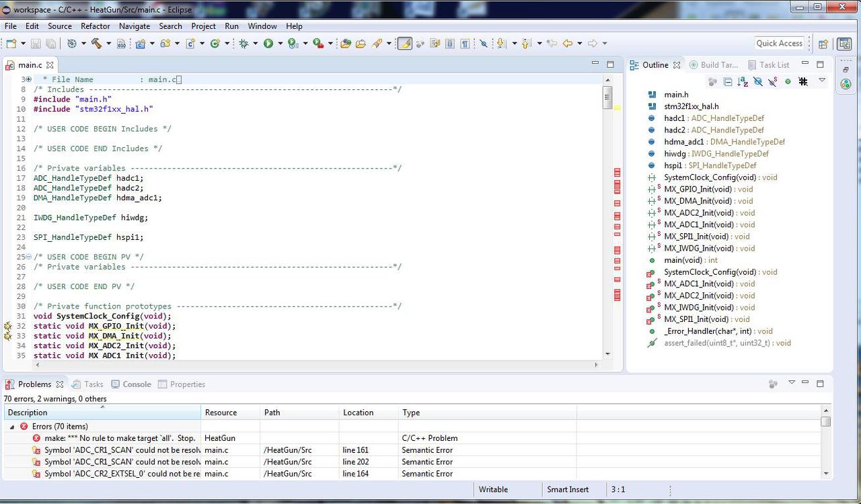861x504 pixels.
Task: Select main(void) : int in Outline
Action: click(690, 260)
